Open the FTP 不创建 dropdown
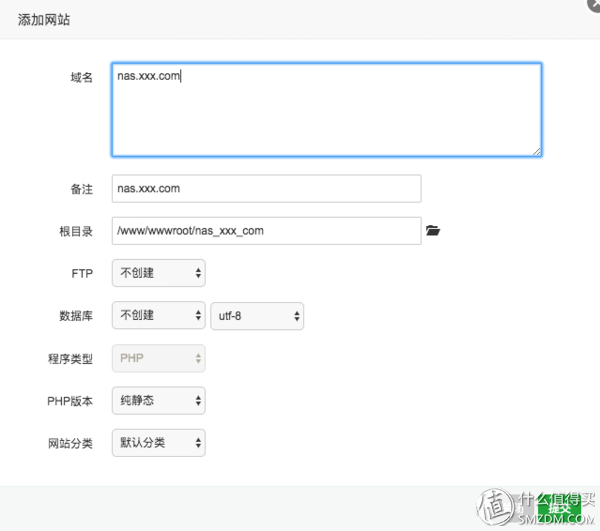The height and width of the screenshot is (531, 600). pos(159,273)
